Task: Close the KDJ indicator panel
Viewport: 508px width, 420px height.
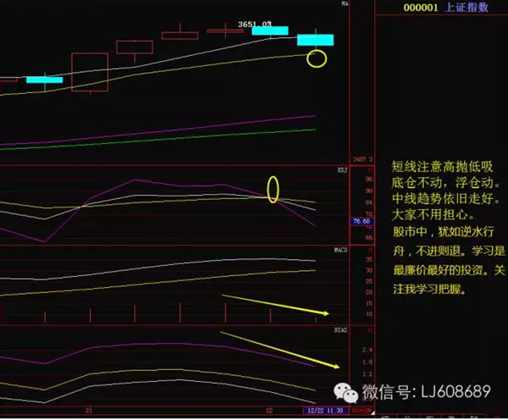Action: click(x=370, y=170)
